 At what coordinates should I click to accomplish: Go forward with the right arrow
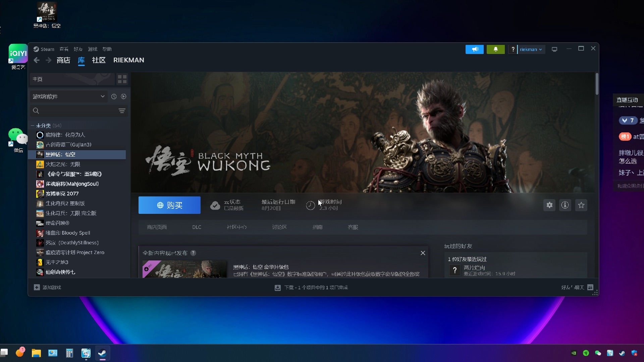pos(49,60)
